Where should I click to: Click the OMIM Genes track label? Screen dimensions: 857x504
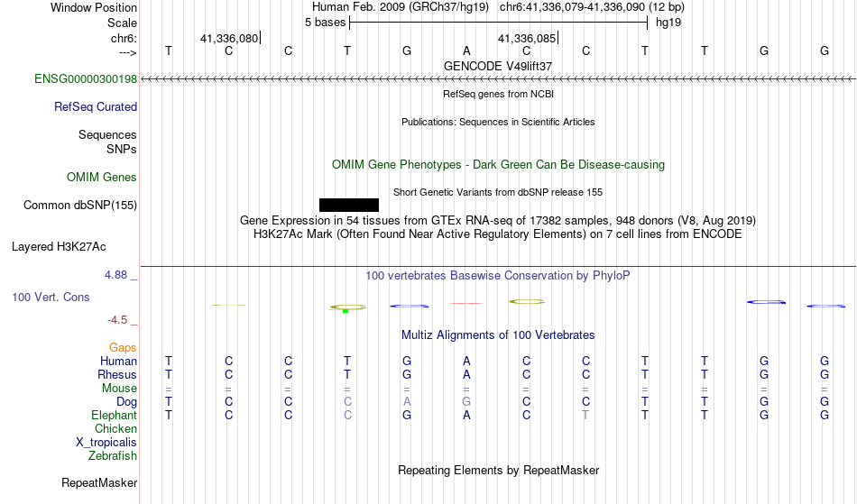(x=101, y=177)
